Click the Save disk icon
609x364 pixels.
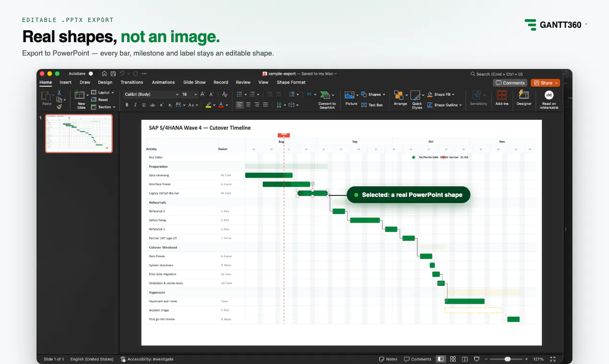[113, 74]
